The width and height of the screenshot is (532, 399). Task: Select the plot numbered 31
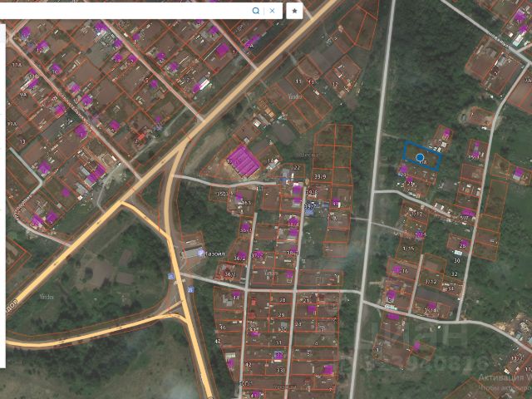(278, 342)
